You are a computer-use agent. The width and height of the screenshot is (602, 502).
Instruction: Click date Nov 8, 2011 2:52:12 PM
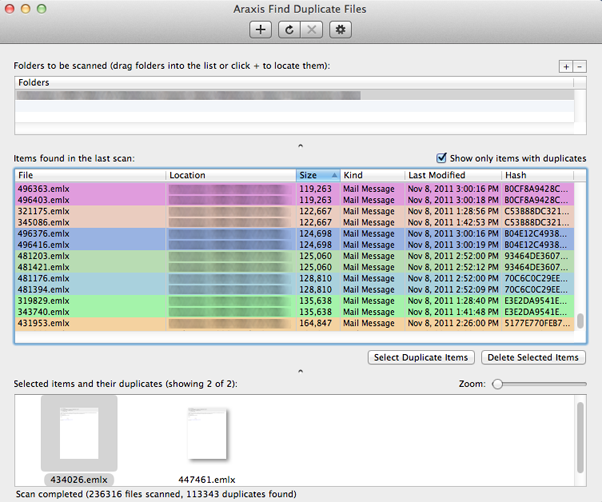[453, 267]
